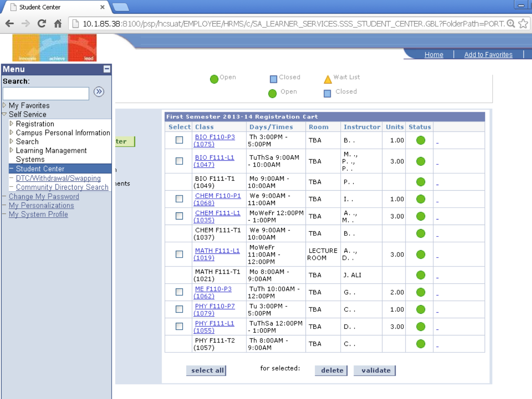Collapse the Self Service folder
532x399 pixels.
pos(4,114)
